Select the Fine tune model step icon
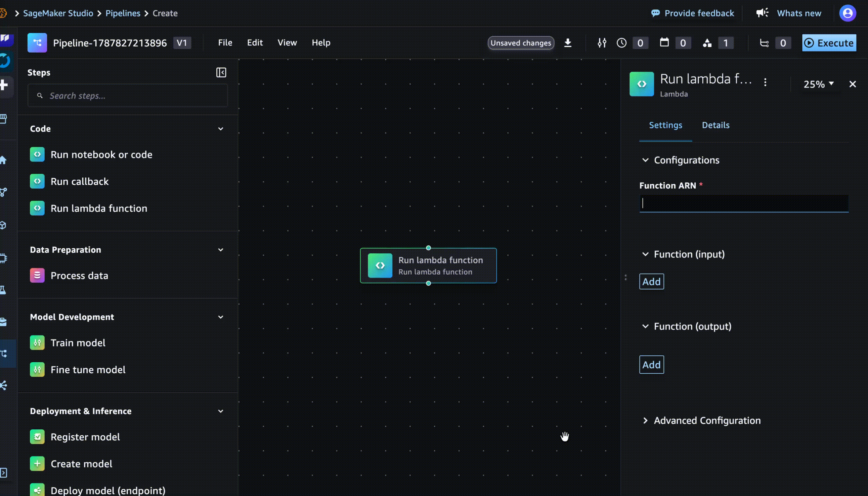The width and height of the screenshot is (868, 496). [x=37, y=369]
